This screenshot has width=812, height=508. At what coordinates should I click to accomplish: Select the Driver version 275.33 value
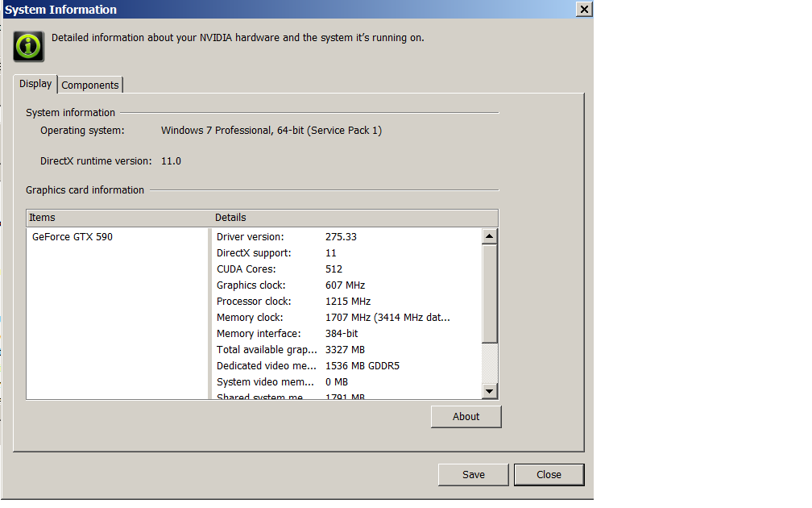click(341, 237)
